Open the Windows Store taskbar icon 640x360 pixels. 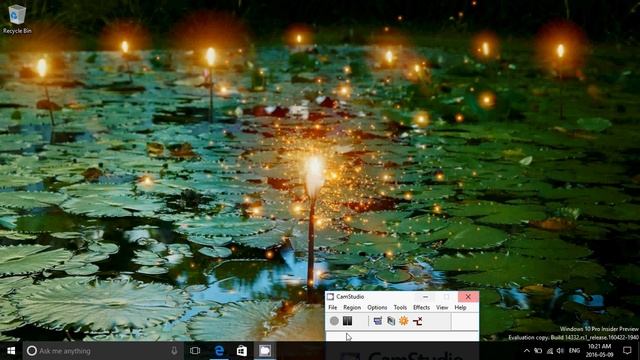[x=242, y=351]
